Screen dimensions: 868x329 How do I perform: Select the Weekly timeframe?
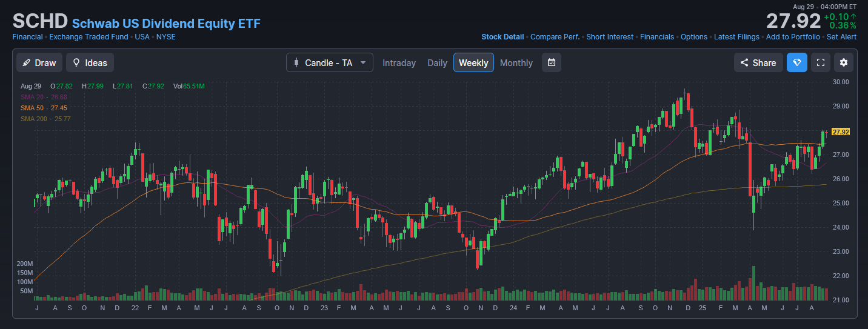tap(473, 63)
